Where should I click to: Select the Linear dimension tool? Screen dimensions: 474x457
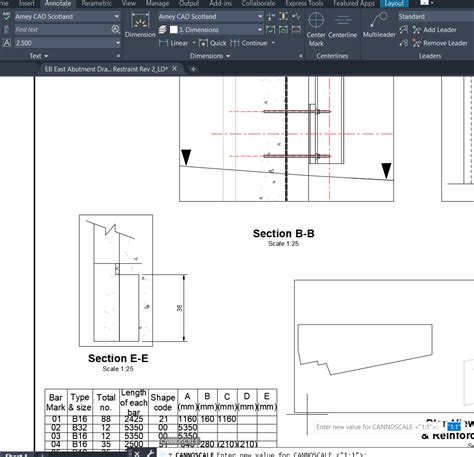point(173,43)
